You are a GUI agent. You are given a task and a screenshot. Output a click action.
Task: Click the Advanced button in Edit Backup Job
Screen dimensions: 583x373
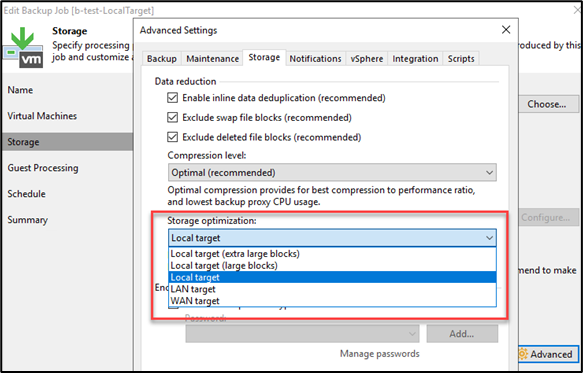click(x=548, y=354)
